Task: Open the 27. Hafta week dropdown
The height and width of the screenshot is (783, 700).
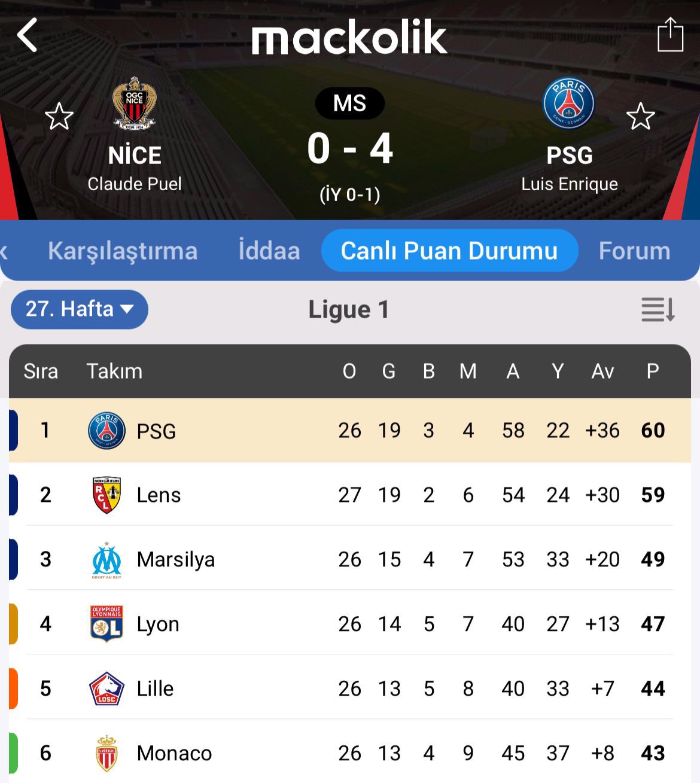Action: [79, 309]
